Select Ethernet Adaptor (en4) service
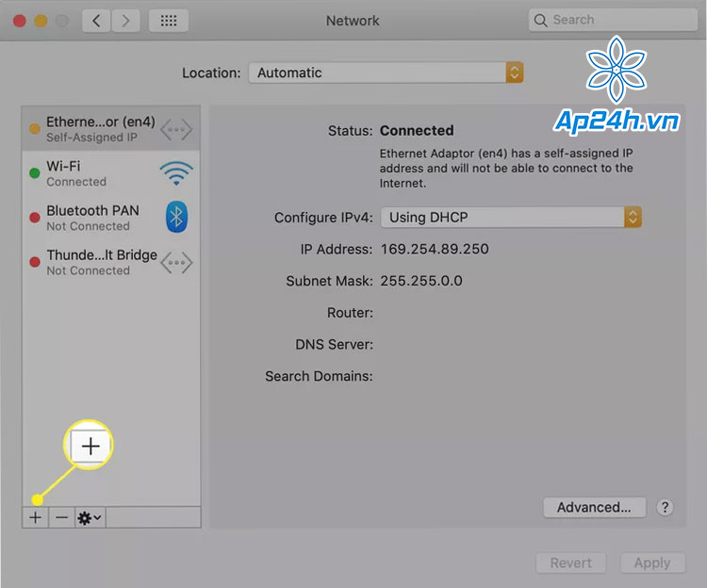 [111, 129]
